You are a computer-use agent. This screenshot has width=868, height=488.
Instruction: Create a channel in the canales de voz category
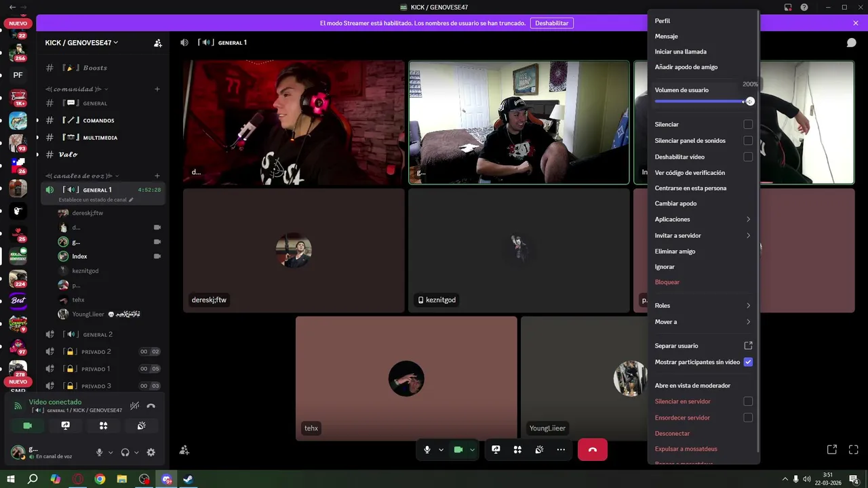pos(157,176)
